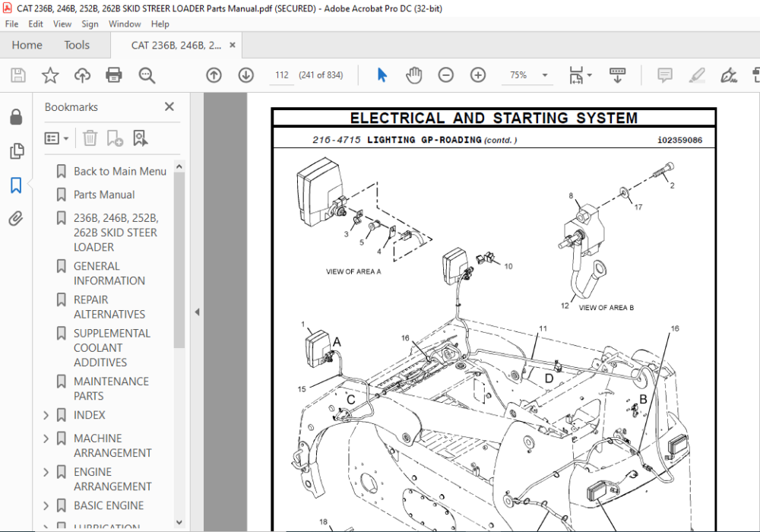Open the Find text search tool
Image resolution: width=760 pixels, height=532 pixels.
coord(147,75)
